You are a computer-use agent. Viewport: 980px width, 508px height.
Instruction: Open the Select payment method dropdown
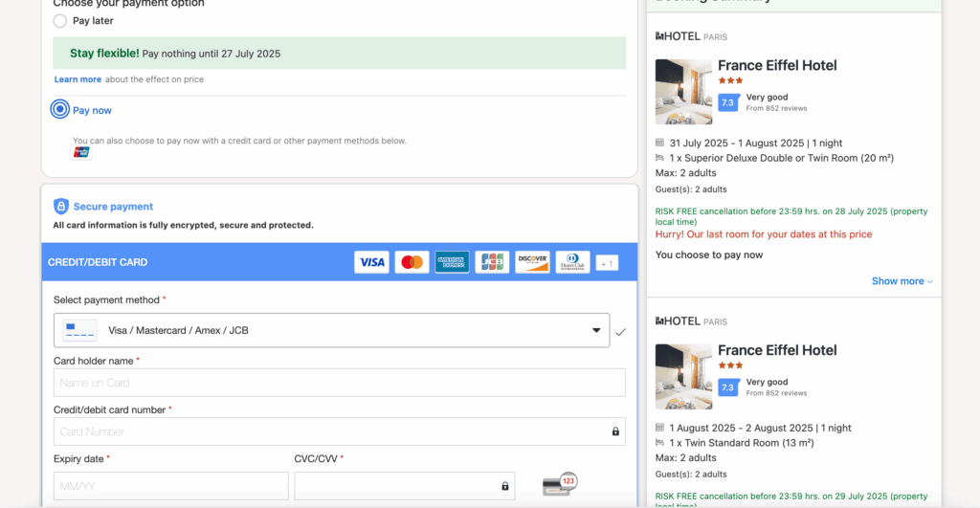pos(331,330)
